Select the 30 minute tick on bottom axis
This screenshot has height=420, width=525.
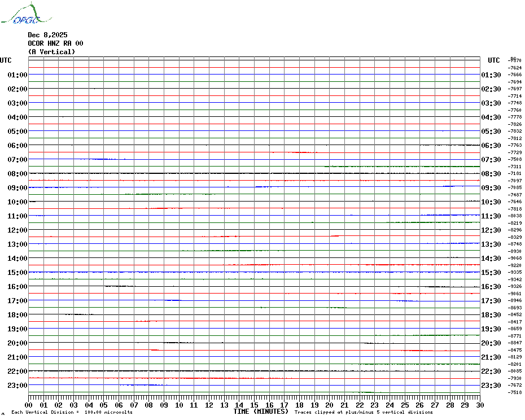[479, 405]
